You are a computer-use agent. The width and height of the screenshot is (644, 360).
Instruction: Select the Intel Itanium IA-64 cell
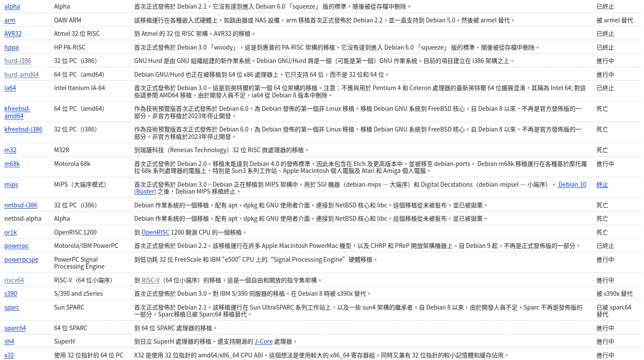coord(79,88)
